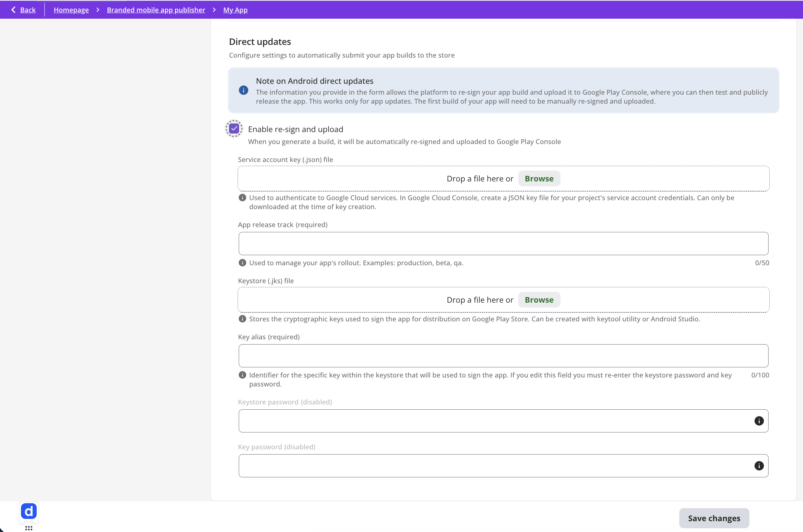Open the blue 'd' app launcher icon

click(29, 511)
